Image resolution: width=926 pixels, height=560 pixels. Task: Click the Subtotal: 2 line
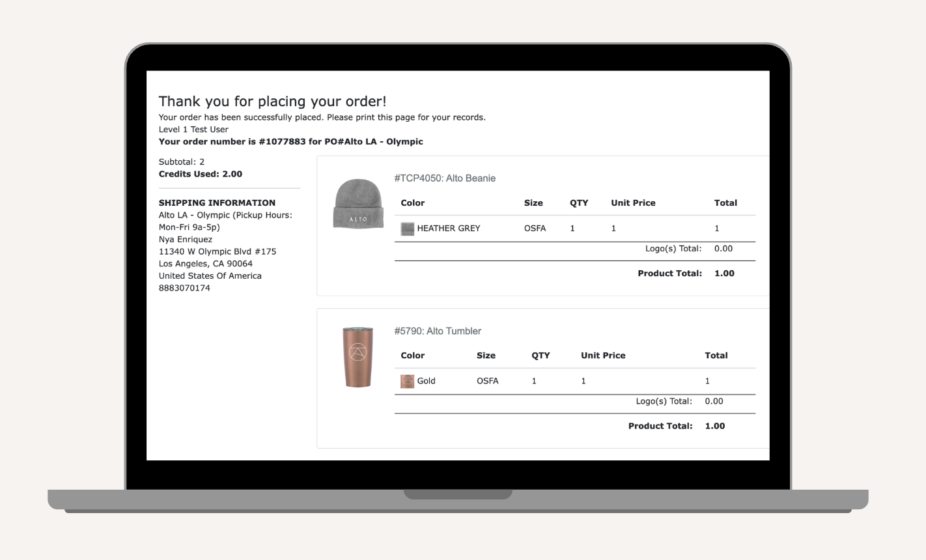181,161
